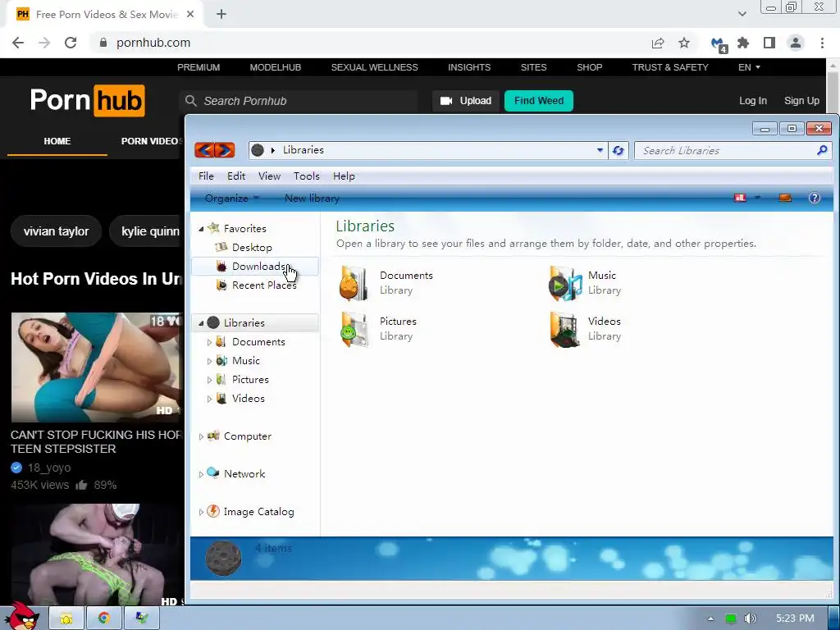Open the Videos library icon in main pane

[x=564, y=329]
